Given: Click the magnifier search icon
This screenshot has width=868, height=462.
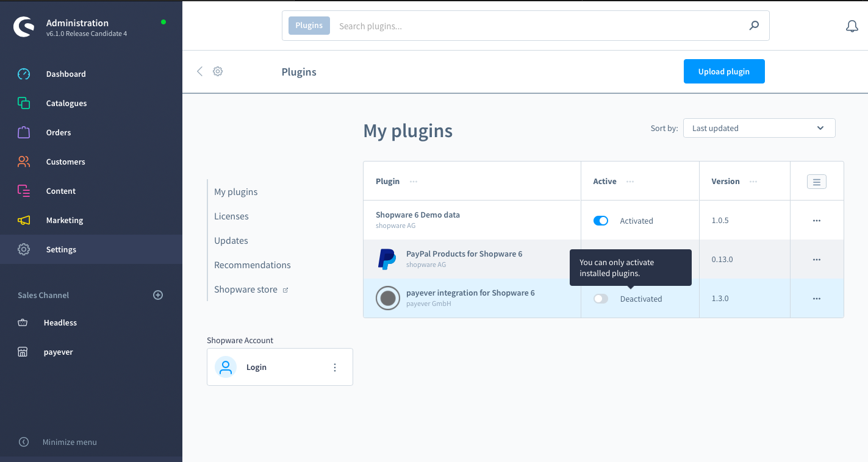Looking at the screenshot, I should (755, 26).
